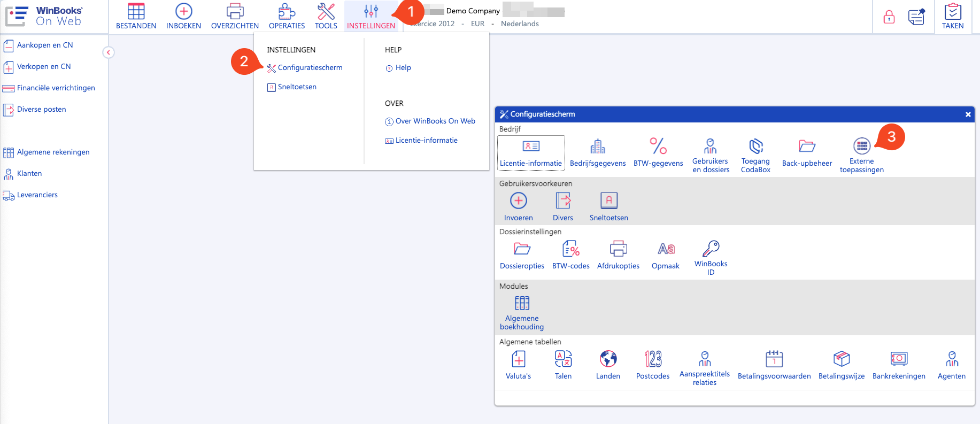980x424 pixels.
Task: Click the Nederlands language label
Action: 520,24
